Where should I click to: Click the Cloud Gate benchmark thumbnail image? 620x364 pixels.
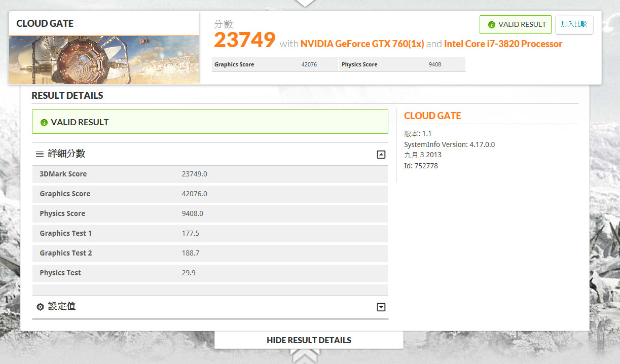(x=103, y=60)
